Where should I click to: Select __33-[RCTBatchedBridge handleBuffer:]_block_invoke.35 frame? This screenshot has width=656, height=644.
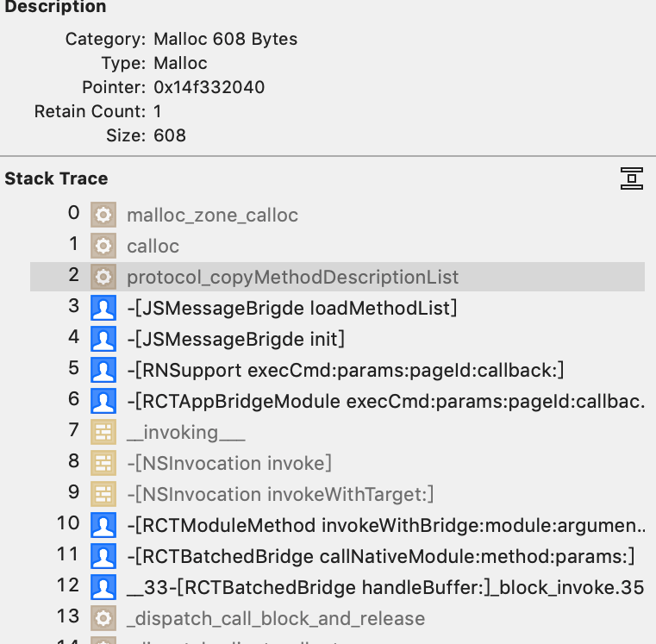(337, 587)
